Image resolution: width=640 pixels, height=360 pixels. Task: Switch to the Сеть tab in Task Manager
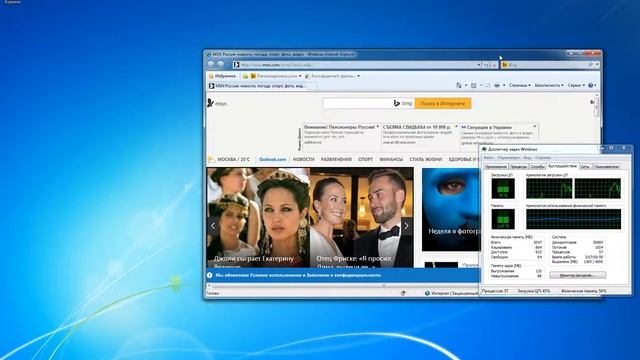tap(585, 167)
